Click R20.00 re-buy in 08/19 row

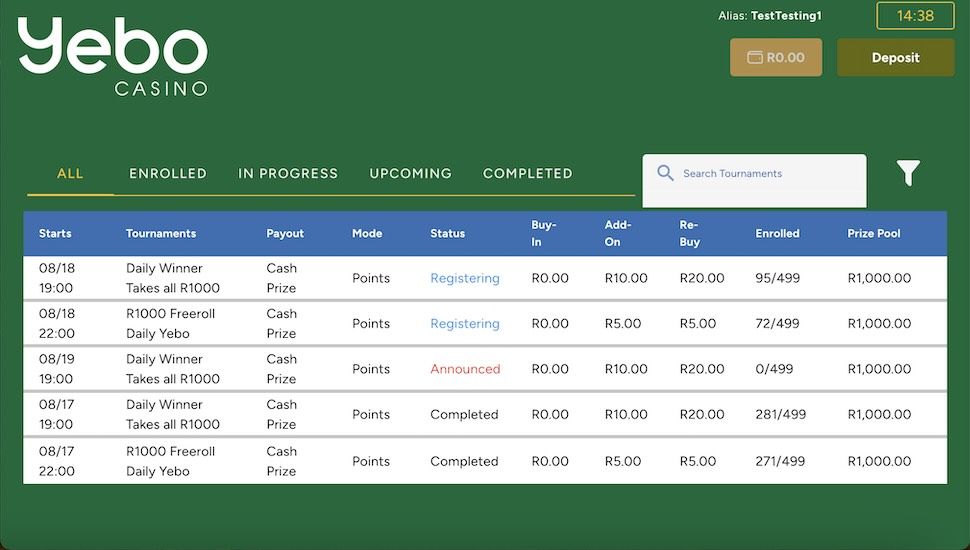pos(702,369)
